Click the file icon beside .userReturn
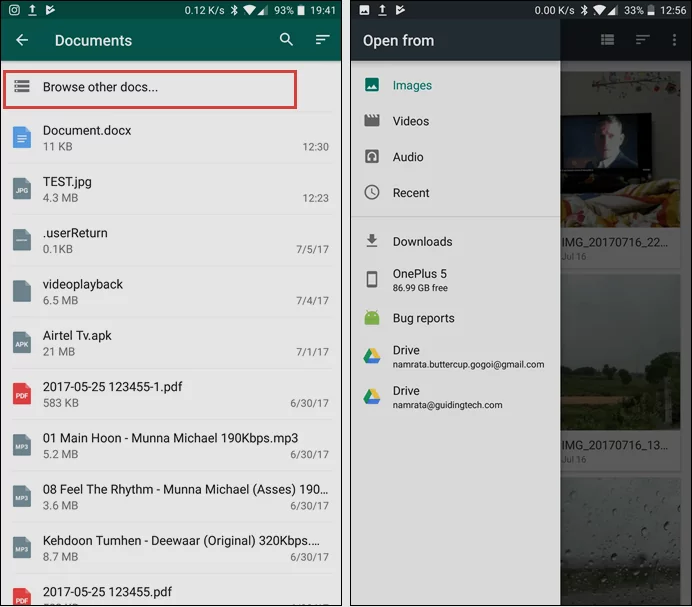Image resolution: width=692 pixels, height=607 pixels. tap(22, 240)
